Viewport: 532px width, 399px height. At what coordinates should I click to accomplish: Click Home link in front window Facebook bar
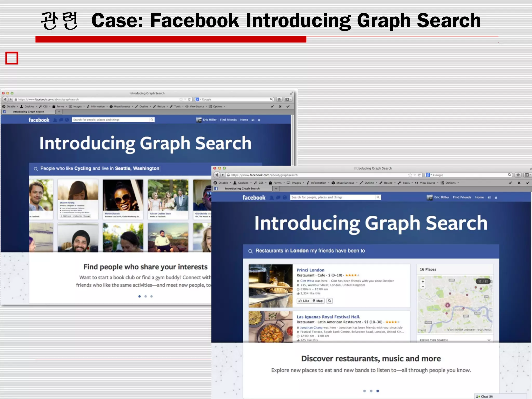pos(479,197)
